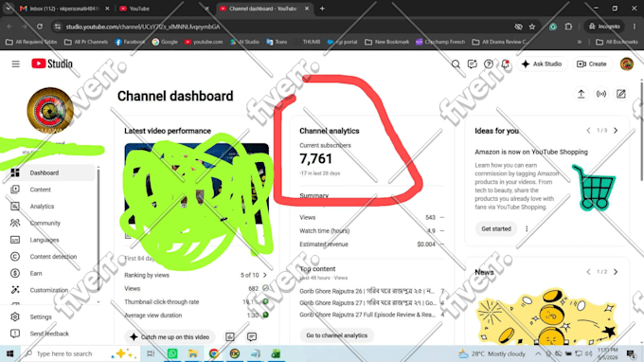Click the latest video thumbnail
Screen dimensions: 644x362
coord(197,184)
